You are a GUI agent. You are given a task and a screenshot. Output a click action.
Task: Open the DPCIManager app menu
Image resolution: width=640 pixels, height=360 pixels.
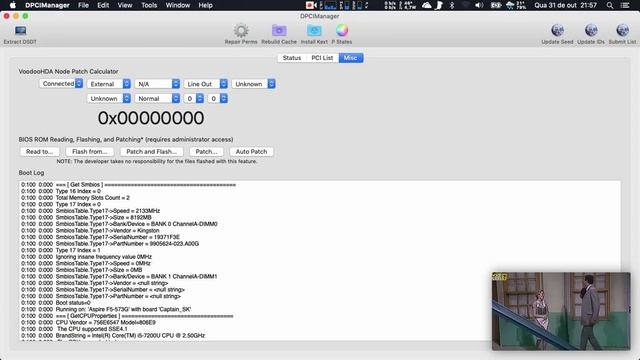pyautogui.click(x=47, y=5)
